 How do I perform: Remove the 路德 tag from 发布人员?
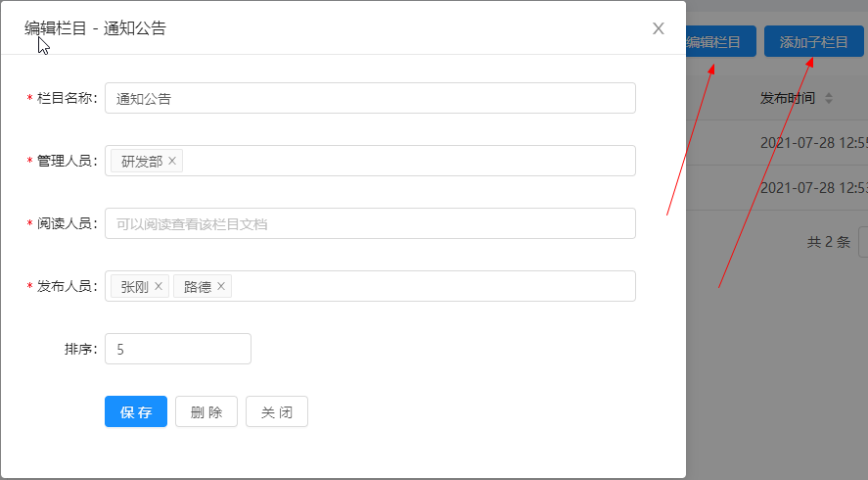tap(221, 286)
